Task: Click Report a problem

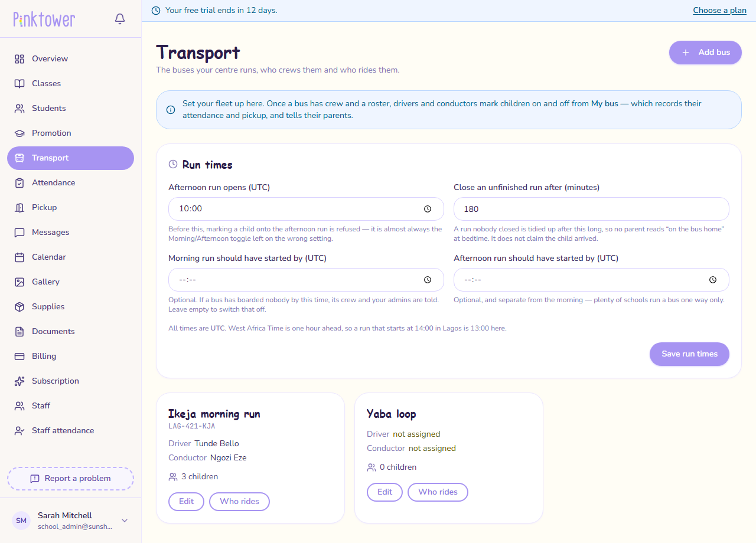Action: point(70,479)
